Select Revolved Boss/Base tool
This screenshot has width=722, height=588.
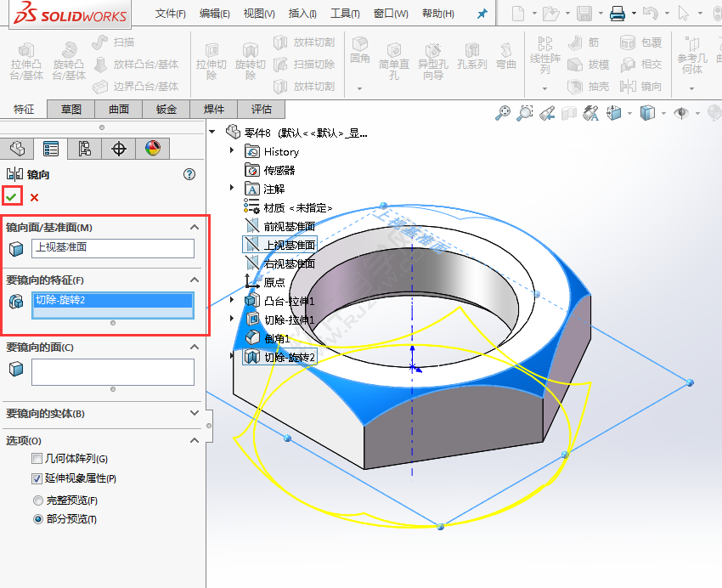click(69, 62)
